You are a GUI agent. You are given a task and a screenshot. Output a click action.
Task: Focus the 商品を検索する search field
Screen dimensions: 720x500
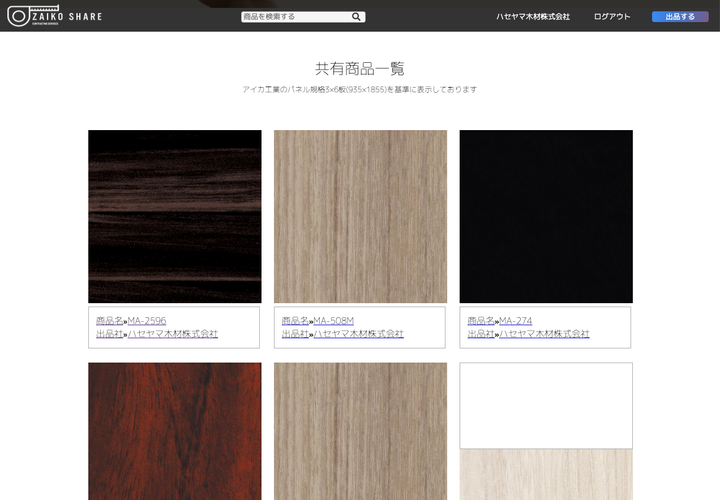[296, 17]
